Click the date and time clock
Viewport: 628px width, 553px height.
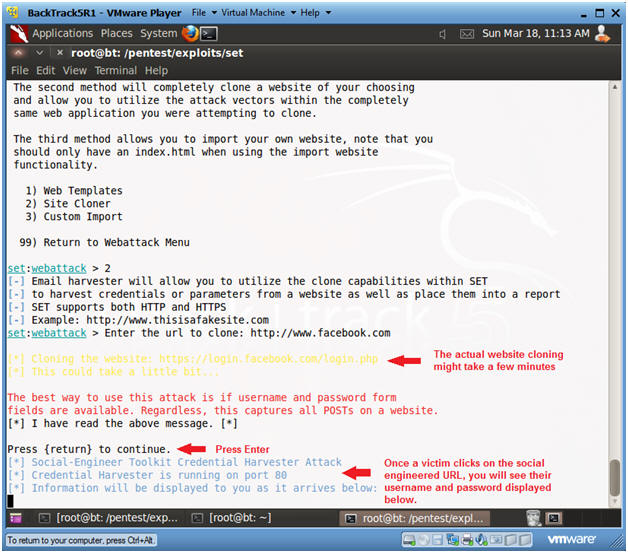[535, 33]
